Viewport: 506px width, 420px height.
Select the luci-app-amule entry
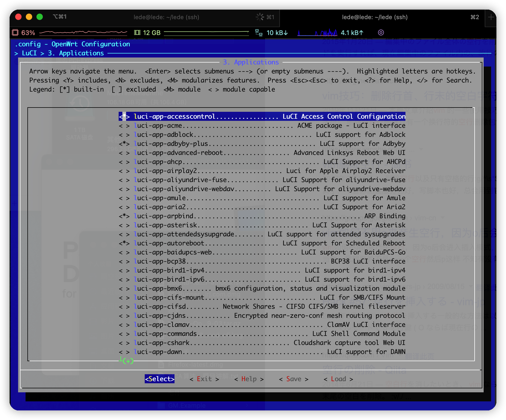coord(262,198)
